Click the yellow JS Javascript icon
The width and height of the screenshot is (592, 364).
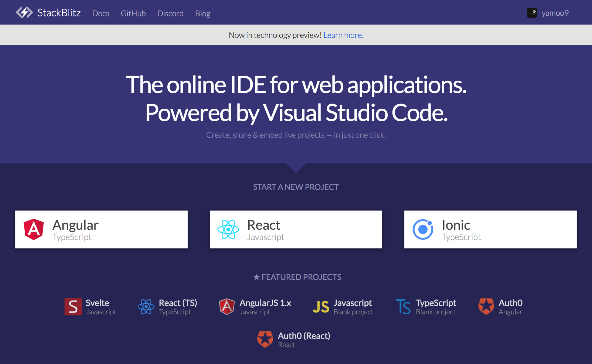(x=321, y=307)
